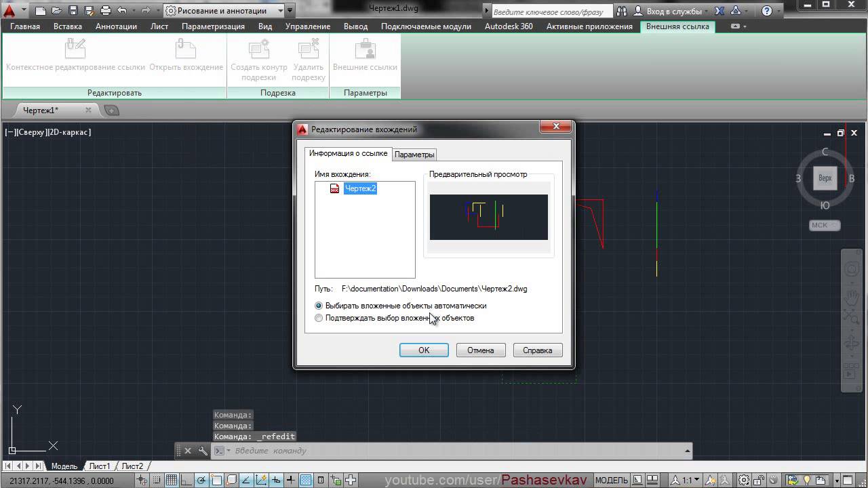Screen dimensions: 868x488
Task: Switch to the Главная ribbon tab
Action: 25,26
